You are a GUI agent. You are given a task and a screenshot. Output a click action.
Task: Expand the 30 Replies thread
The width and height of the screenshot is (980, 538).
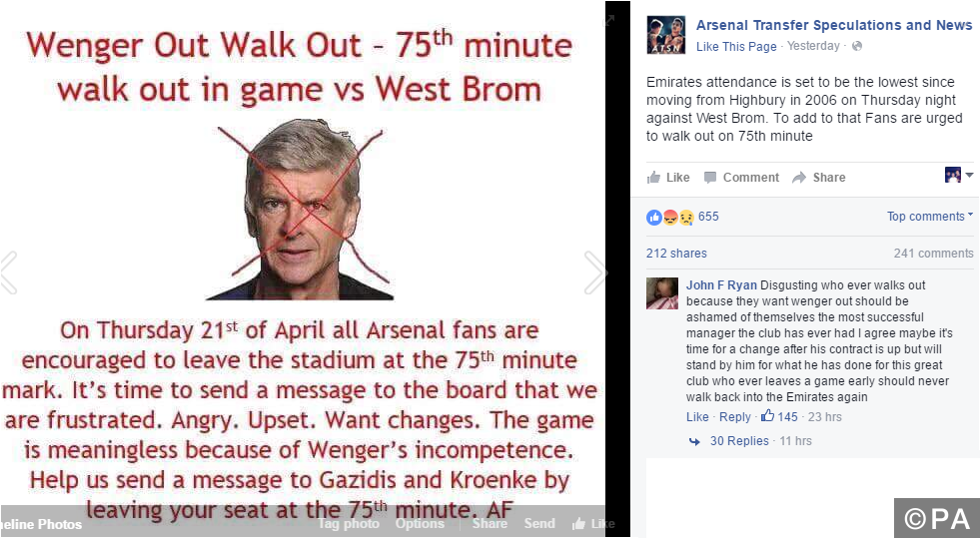[739, 440]
